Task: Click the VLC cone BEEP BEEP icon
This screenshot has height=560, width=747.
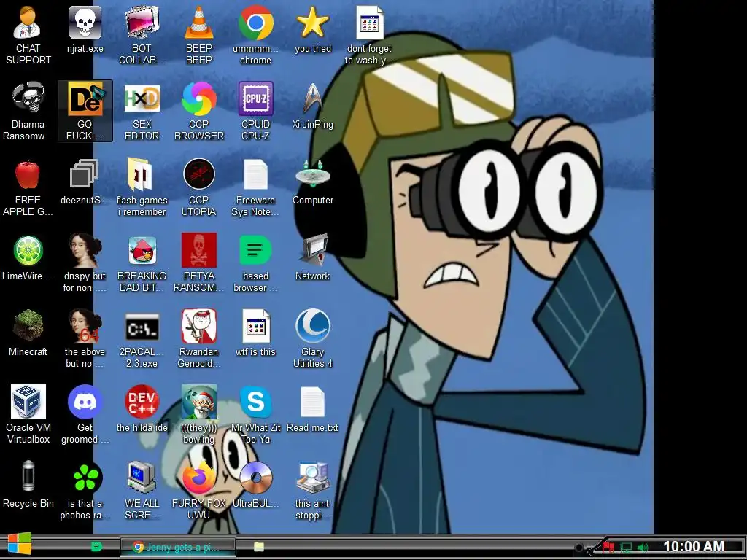Action: point(198,36)
